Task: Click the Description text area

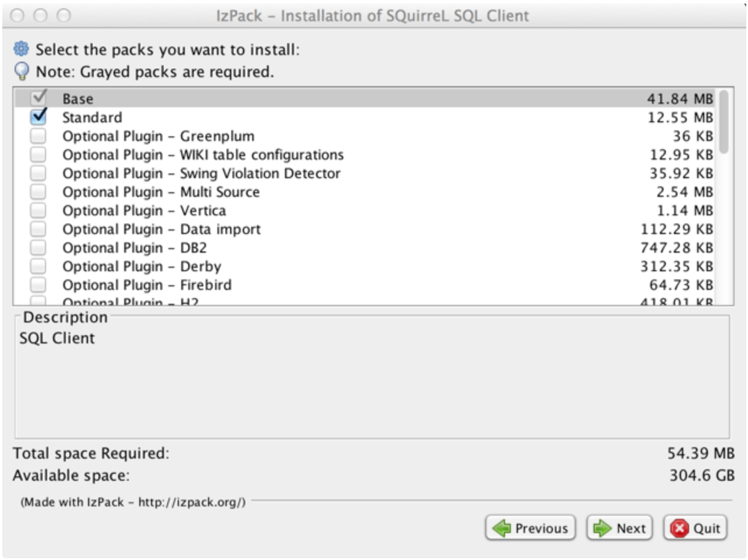Action: pos(372,384)
